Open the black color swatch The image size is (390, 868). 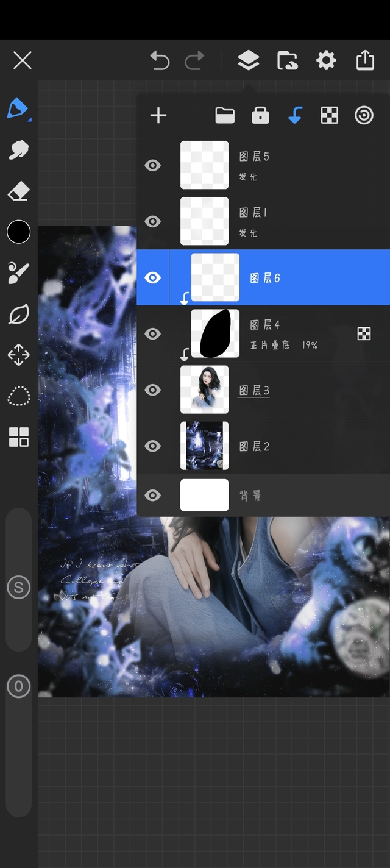click(18, 232)
